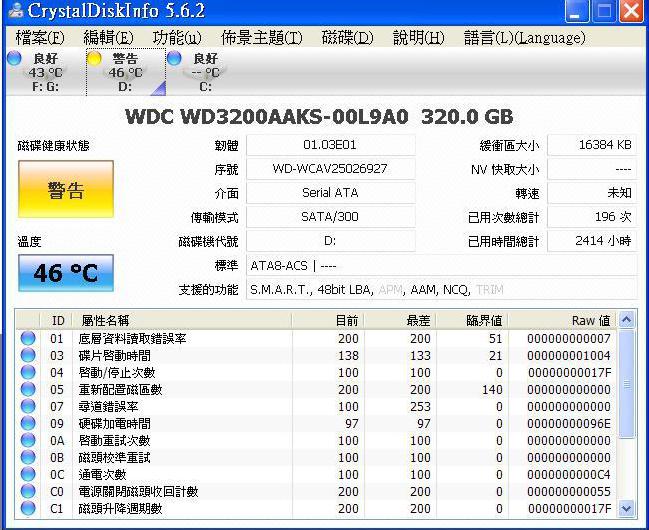Click the raw value 00000000096E

pos(569,424)
